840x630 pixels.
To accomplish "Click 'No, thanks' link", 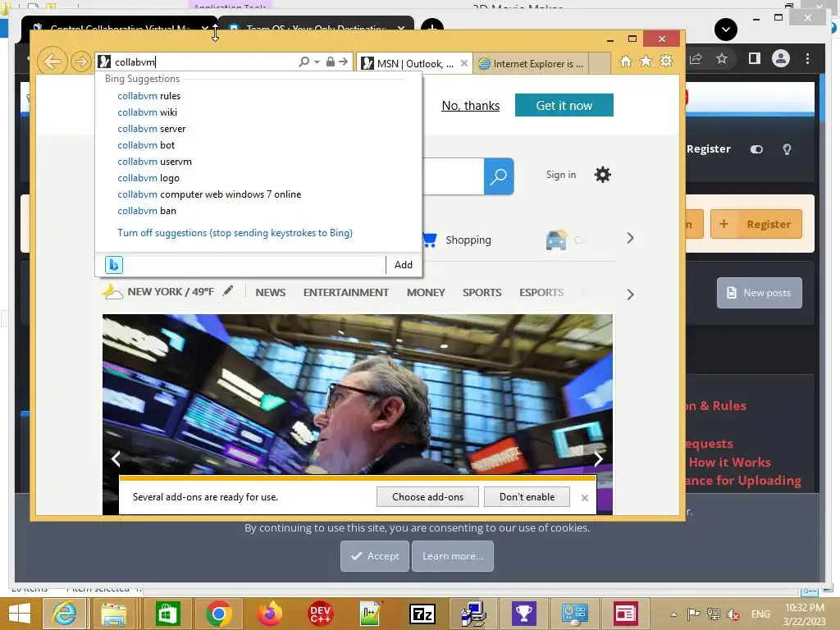I will (x=470, y=106).
